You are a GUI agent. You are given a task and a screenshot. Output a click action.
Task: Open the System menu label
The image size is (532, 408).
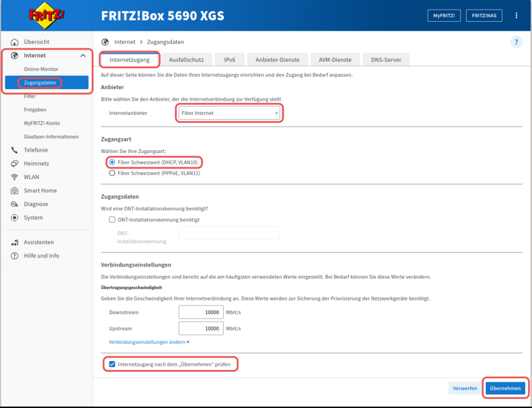point(33,218)
